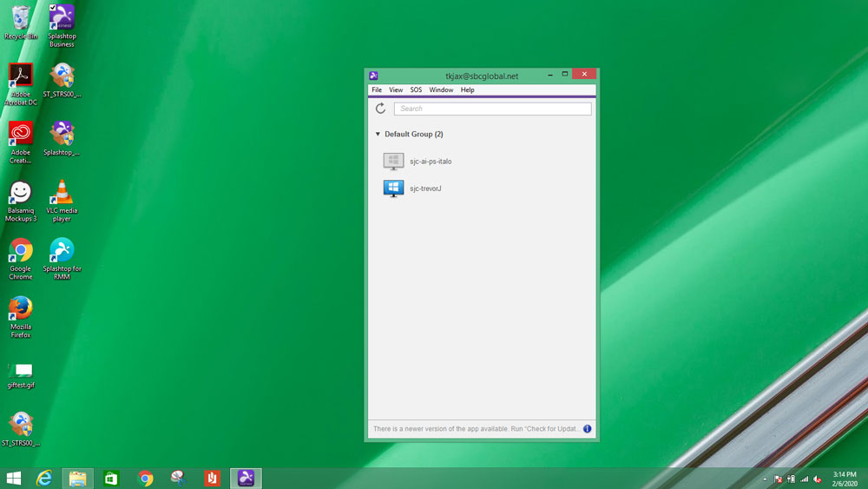The height and width of the screenshot is (489, 868).
Task: Open the Windows Start button
Action: click(13, 478)
